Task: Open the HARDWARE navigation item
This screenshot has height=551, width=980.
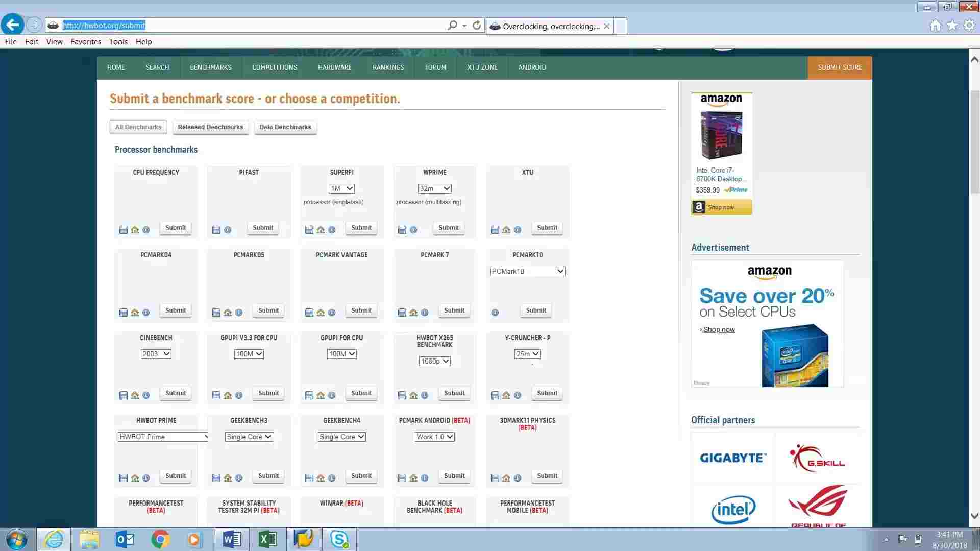Action: point(335,67)
